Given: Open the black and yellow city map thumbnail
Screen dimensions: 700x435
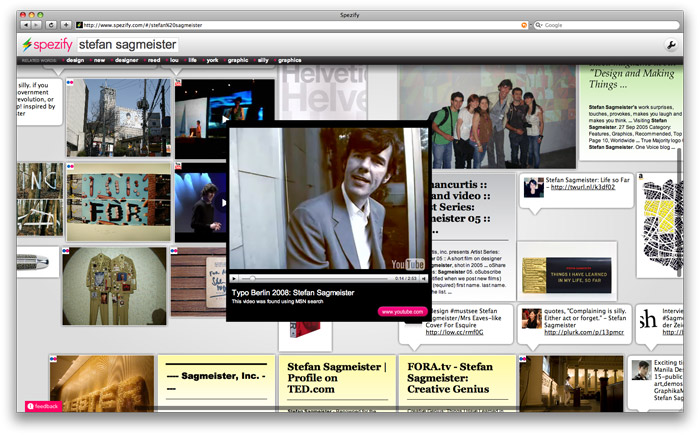Looking at the screenshot, I should point(662,225).
